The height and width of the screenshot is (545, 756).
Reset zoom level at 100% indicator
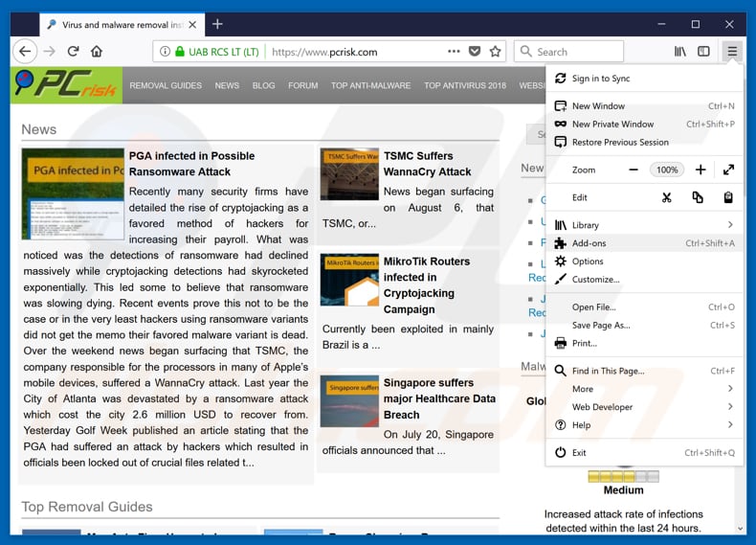tap(667, 170)
